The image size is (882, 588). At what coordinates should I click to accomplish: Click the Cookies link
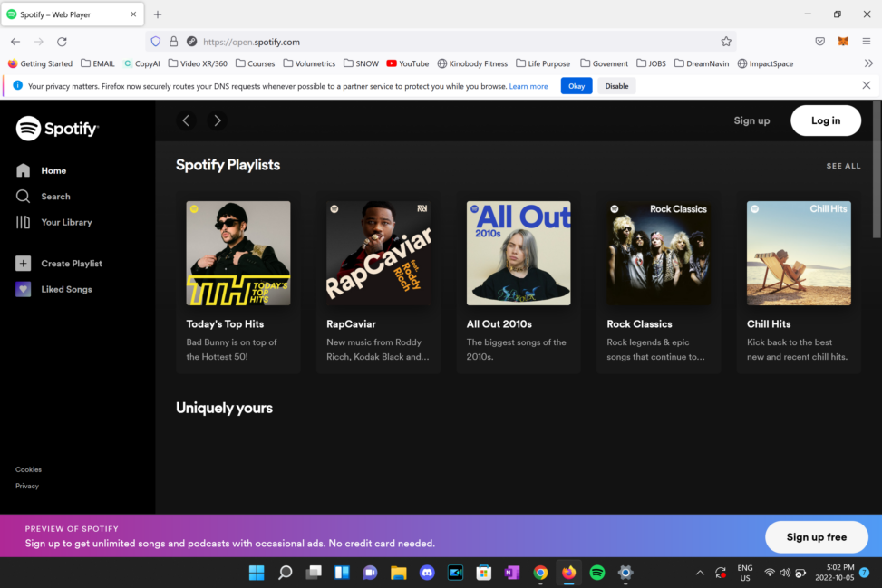[29, 469]
